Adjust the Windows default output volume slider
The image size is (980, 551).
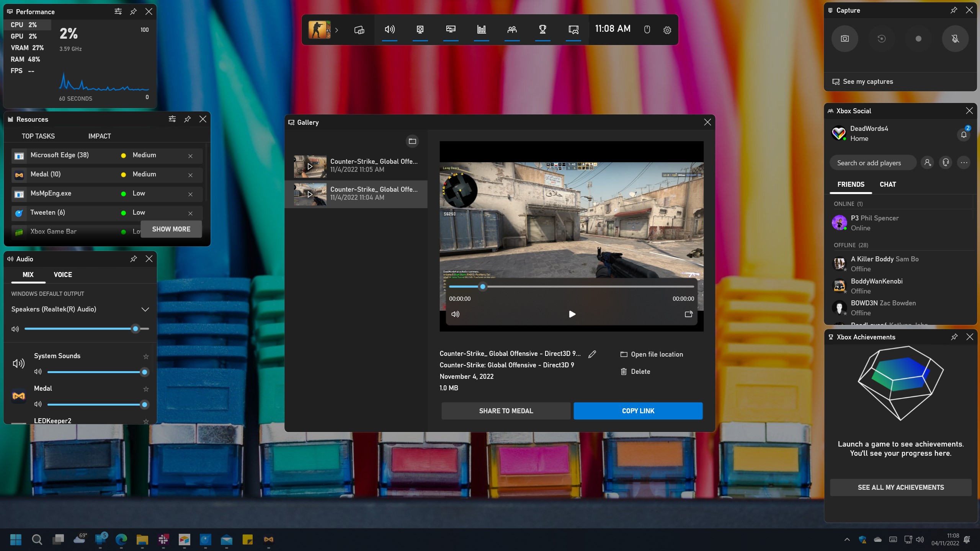tap(87, 329)
